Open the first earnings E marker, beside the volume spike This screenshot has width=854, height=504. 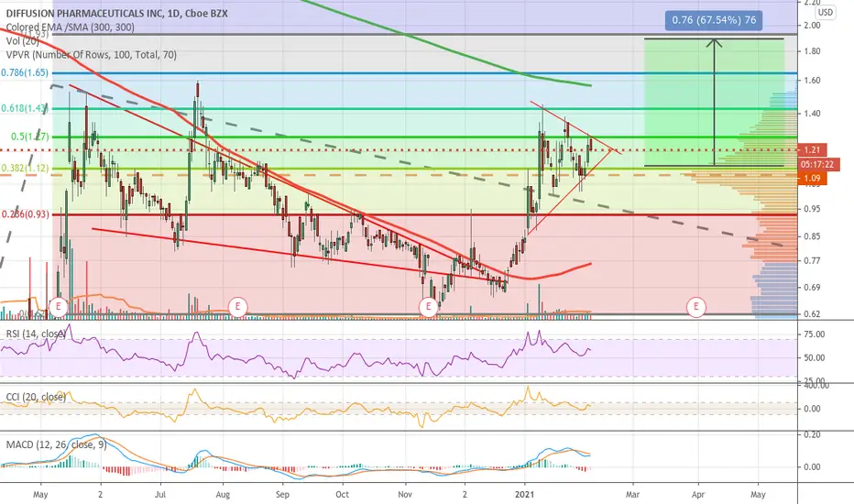click(x=59, y=307)
